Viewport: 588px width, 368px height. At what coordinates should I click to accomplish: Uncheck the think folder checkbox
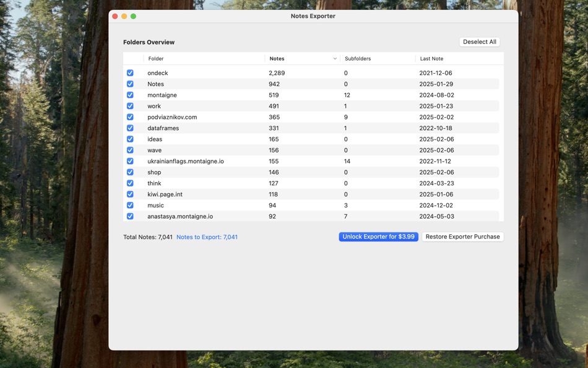click(130, 183)
